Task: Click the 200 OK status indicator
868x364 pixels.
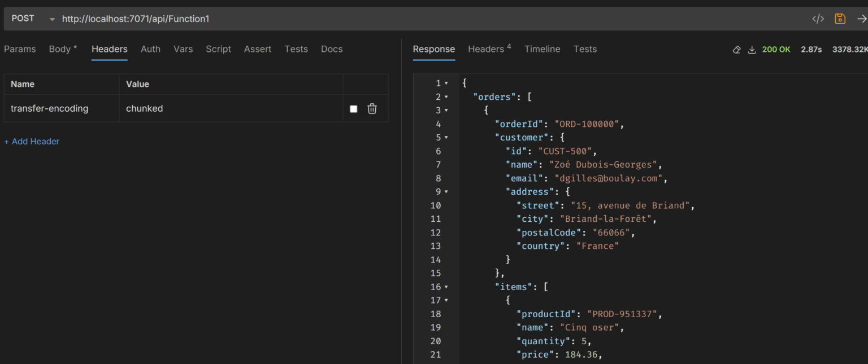Action: pyautogui.click(x=776, y=50)
